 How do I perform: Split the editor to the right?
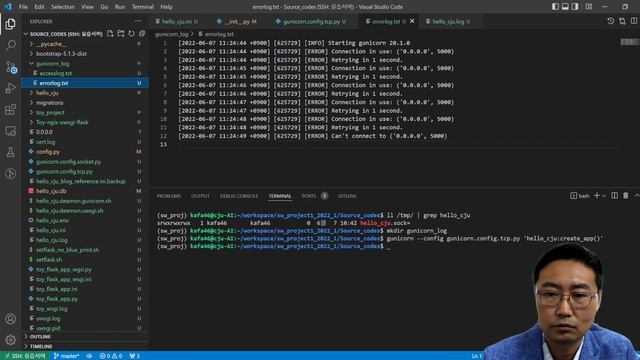[x=634, y=21]
